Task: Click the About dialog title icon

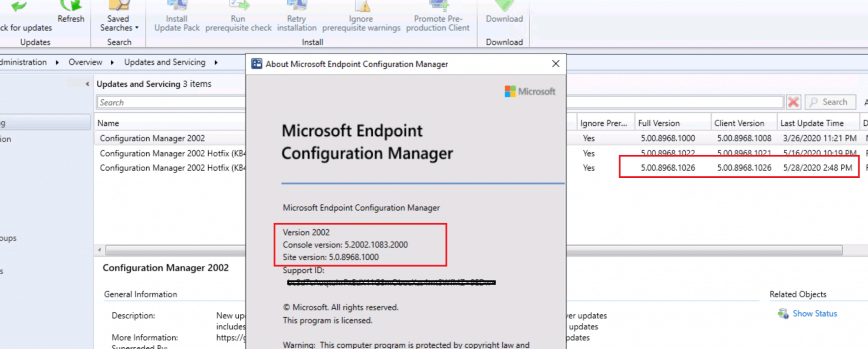Action: [x=257, y=64]
